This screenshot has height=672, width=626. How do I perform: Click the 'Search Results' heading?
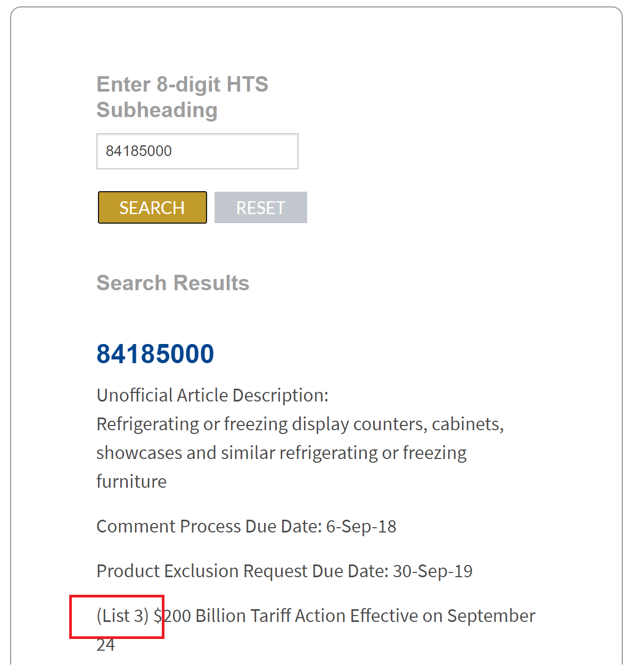[173, 283]
